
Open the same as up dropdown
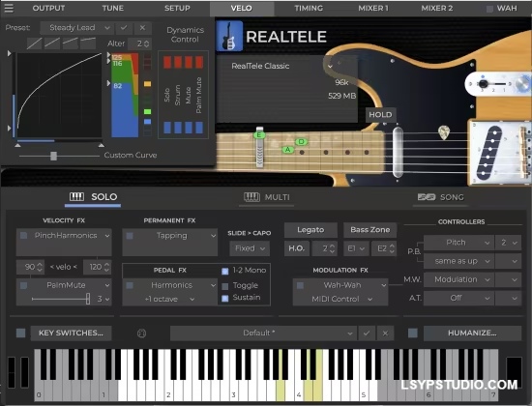pos(458,261)
